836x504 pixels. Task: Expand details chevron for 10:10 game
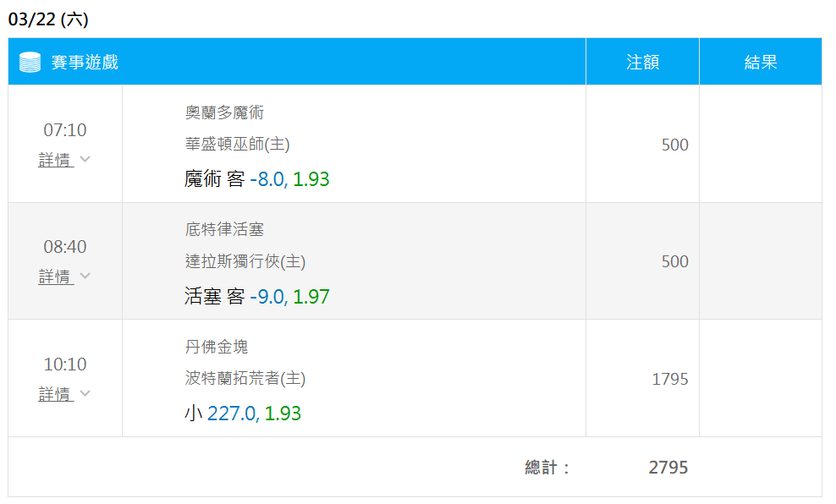coord(85,393)
